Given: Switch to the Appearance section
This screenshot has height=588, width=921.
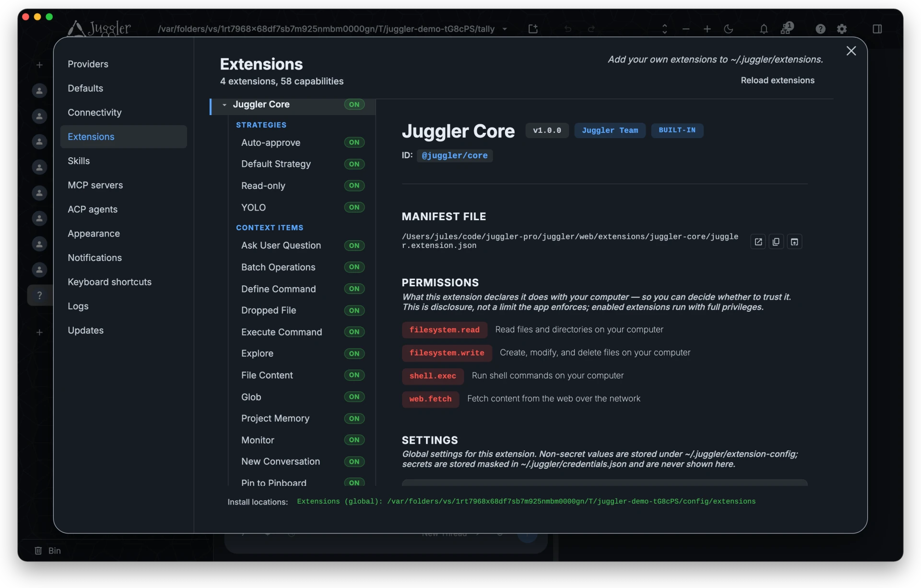Looking at the screenshot, I should coord(124,234).
